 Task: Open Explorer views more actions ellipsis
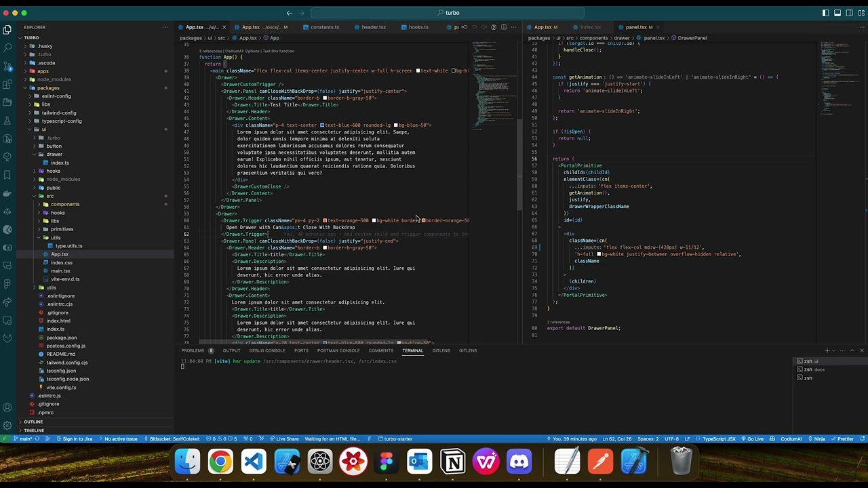[x=165, y=27]
